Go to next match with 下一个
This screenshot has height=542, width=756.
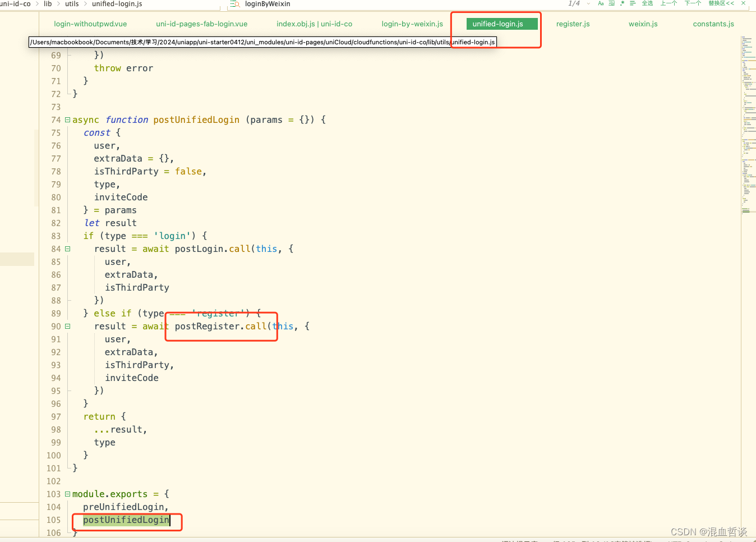pyautogui.click(x=693, y=3)
